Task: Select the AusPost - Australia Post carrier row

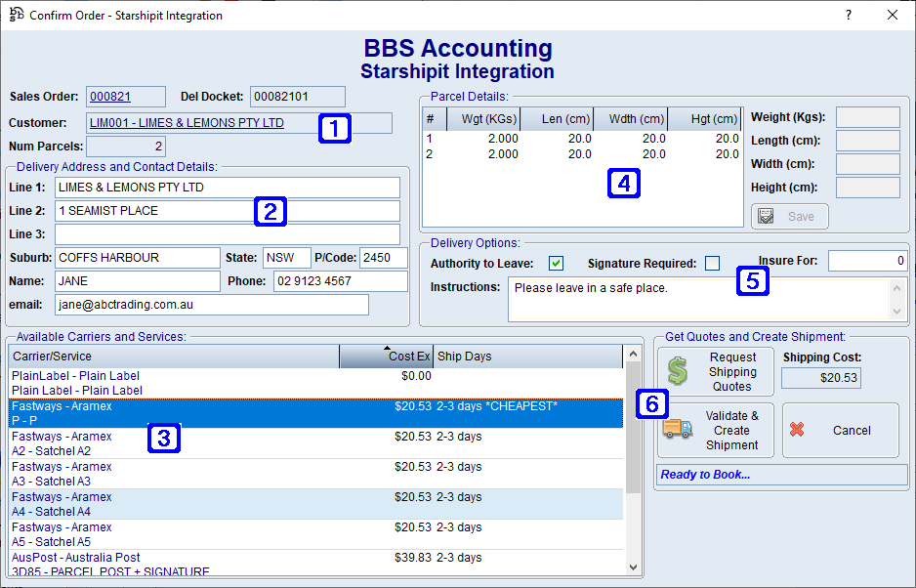Action: [x=76, y=558]
